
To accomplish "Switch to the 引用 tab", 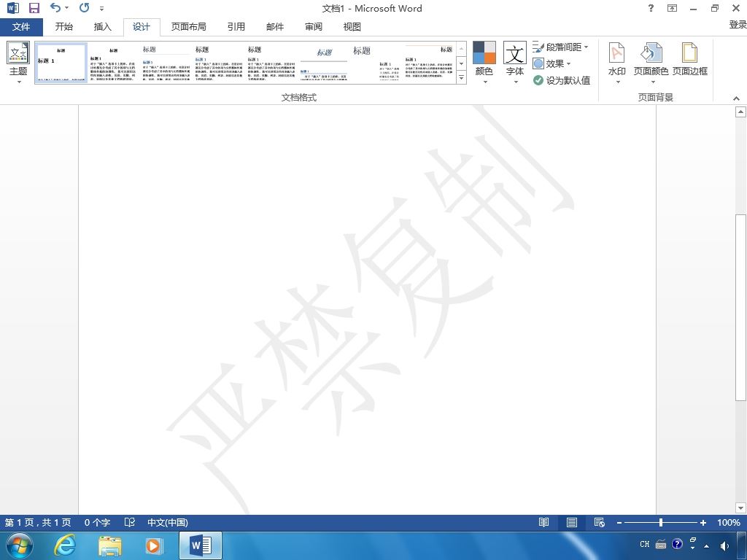I will 236,27.
